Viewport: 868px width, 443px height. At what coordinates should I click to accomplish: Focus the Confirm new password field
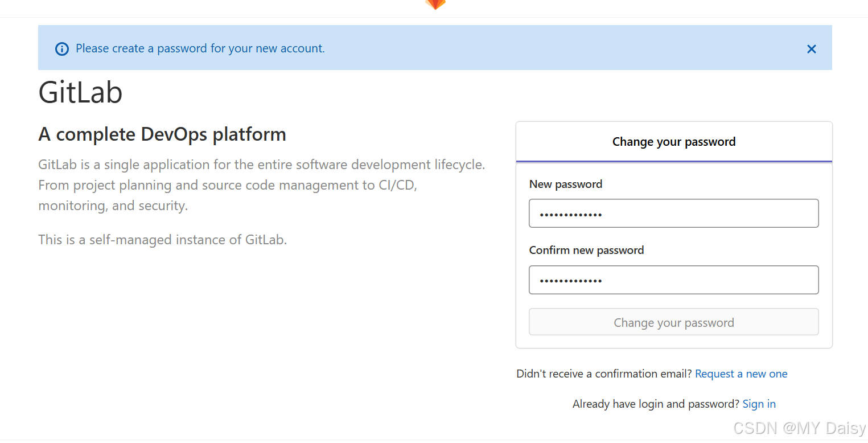(x=673, y=280)
